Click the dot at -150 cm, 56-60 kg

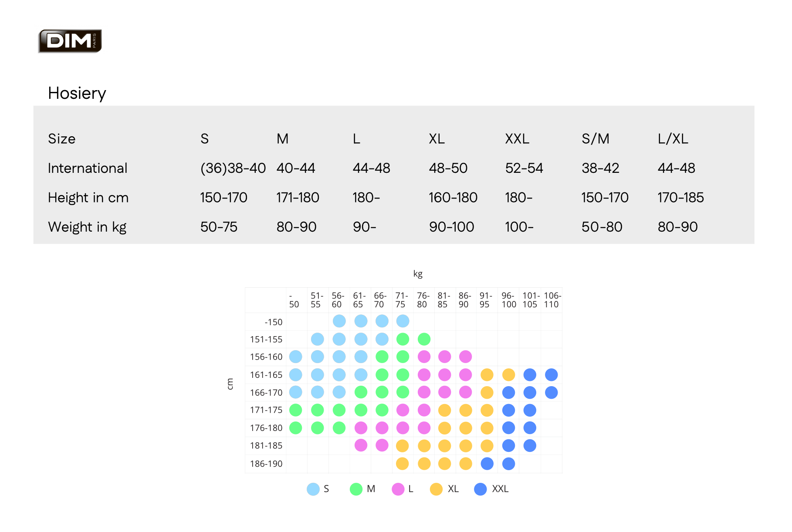point(339,321)
